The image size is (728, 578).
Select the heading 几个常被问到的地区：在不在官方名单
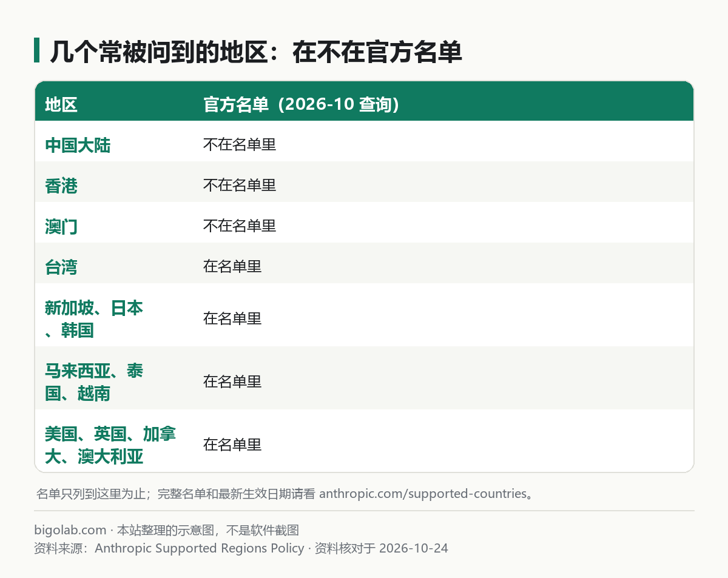[255, 52]
